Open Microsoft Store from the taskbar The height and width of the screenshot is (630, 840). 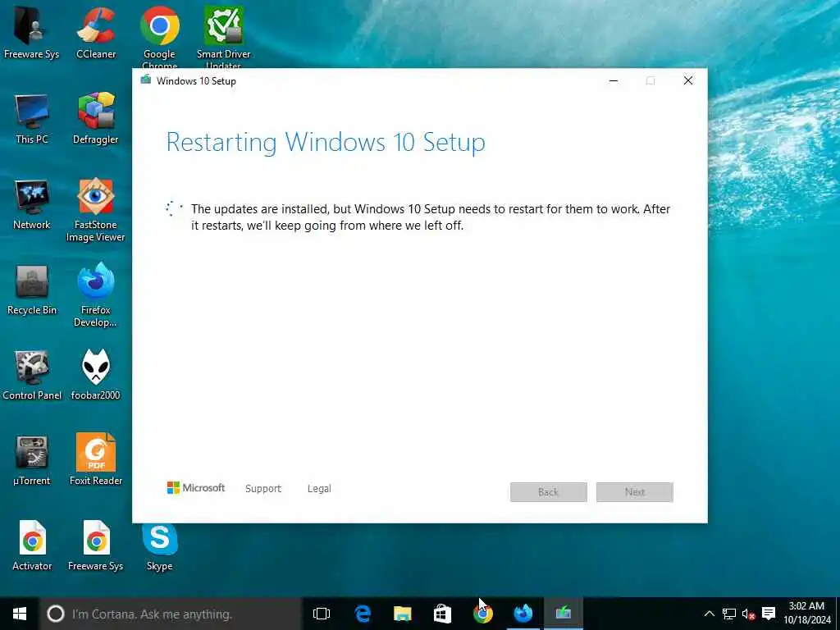point(442,614)
